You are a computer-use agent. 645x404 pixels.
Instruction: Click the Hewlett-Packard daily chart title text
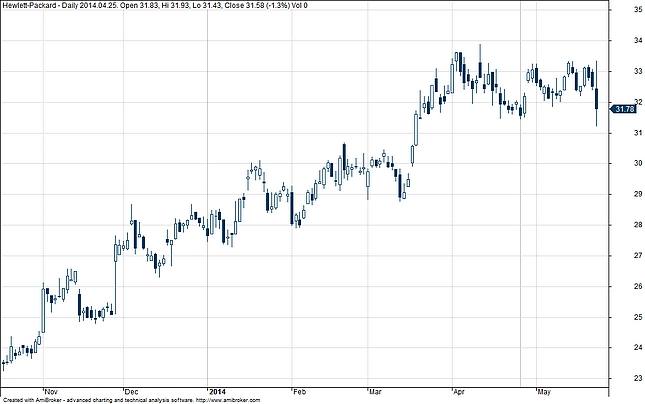point(155,5)
